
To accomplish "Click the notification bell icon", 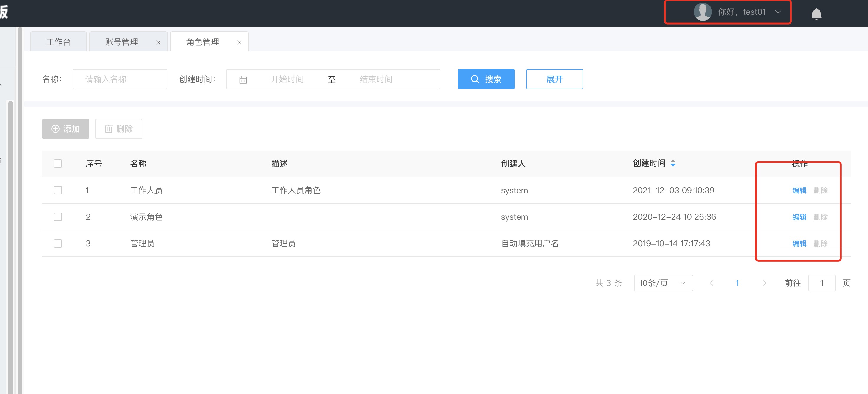I will [816, 14].
